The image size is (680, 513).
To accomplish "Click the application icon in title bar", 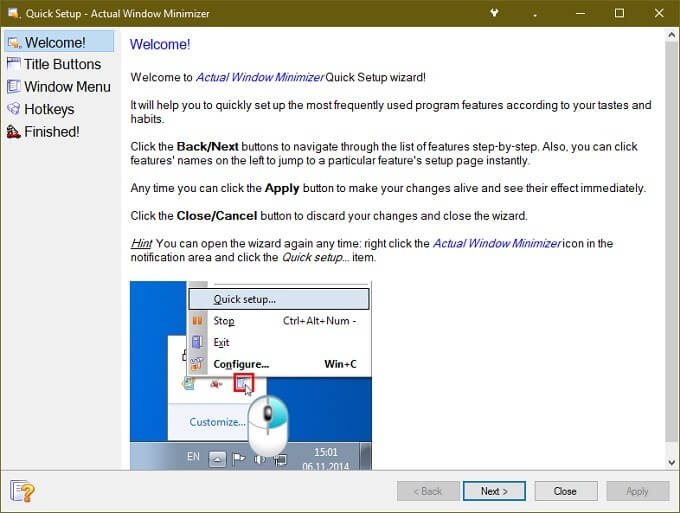I will (14, 13).
